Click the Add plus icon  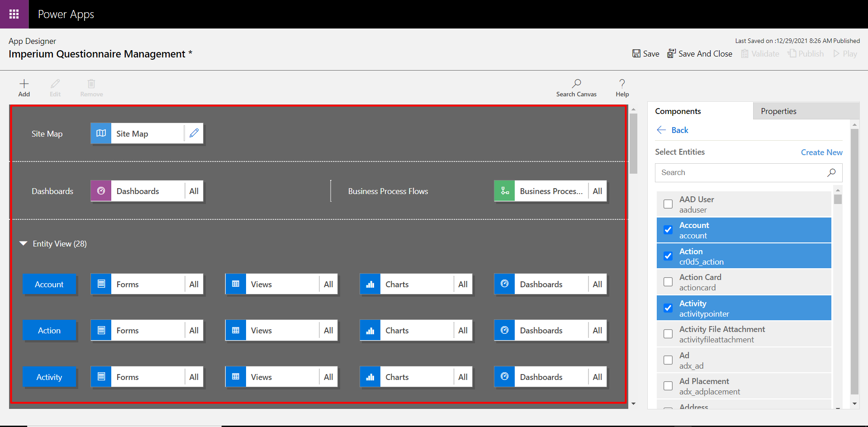(24, 84)
